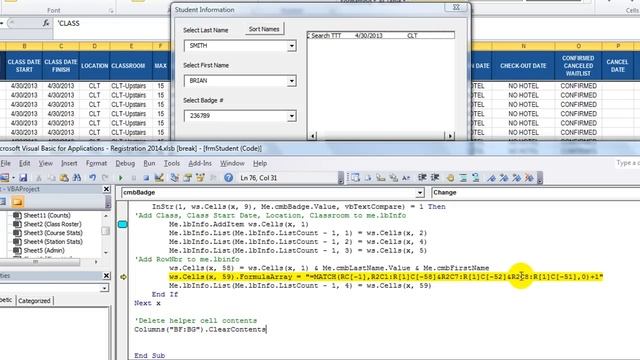Open Object Browser icon
Screen dimensions: 640x360
pos(200,178)
